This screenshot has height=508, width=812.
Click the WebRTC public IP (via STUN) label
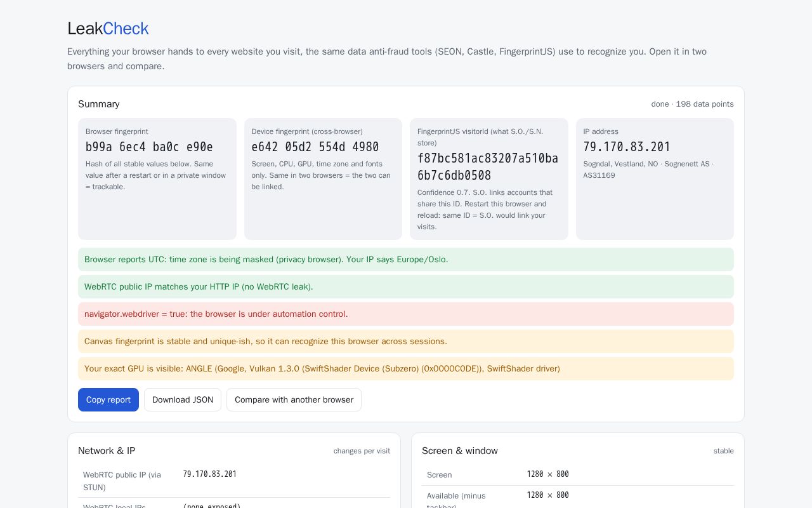(x=122, y=481)
